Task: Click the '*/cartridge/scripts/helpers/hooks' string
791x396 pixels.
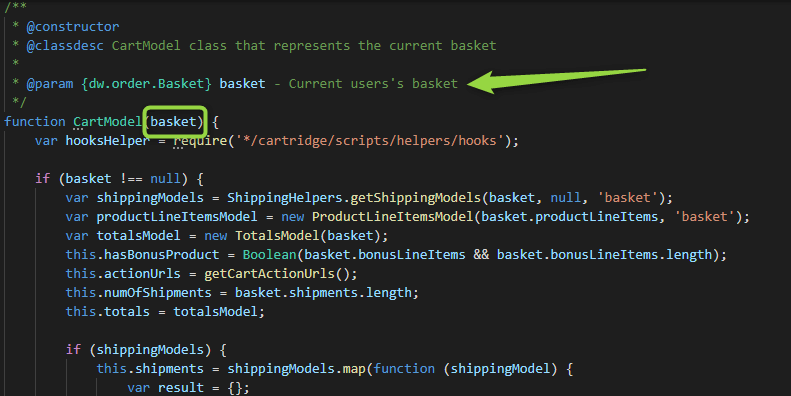Action: (x=369, y=141)
